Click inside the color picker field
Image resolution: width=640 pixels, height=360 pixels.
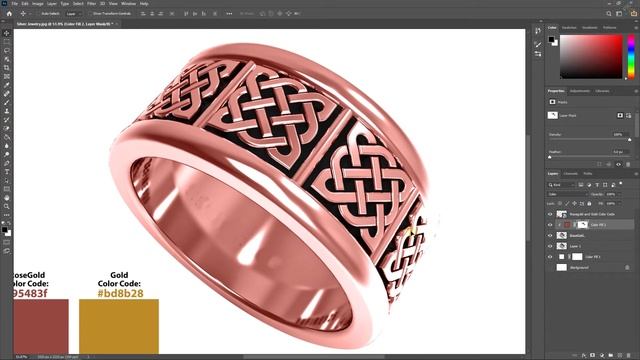tap(591, 57)
